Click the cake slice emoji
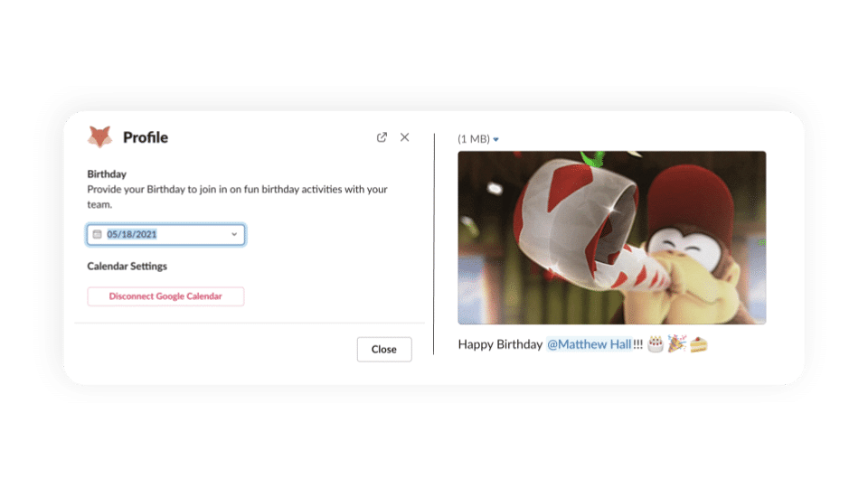Viewport: 868px width, 488px height. click(699, 344)
